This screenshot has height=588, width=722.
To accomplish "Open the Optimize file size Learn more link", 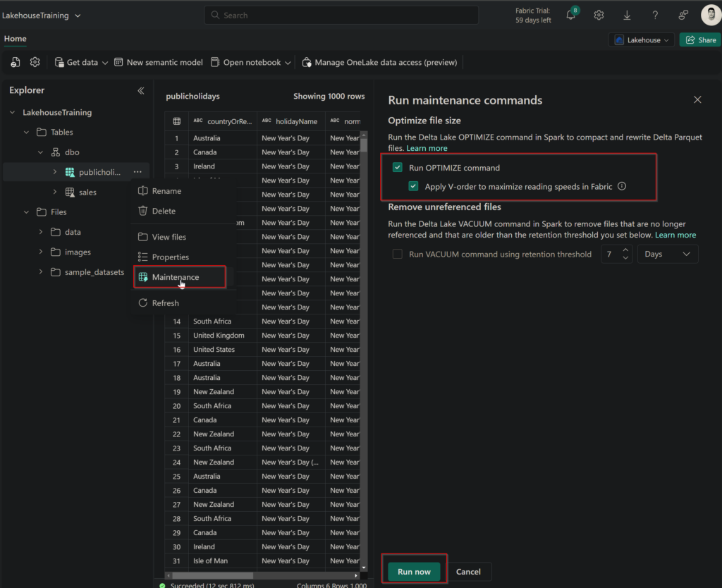I will [x=427, y=148].
